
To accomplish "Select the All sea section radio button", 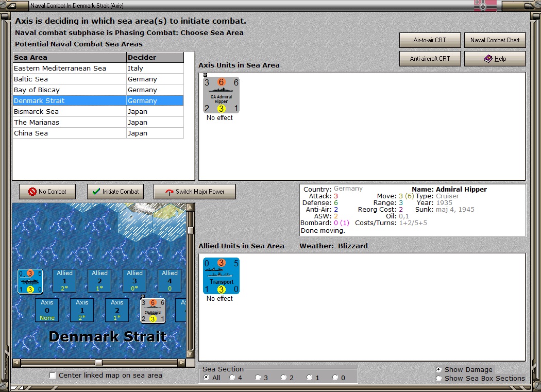I will [x=206, y=378].
